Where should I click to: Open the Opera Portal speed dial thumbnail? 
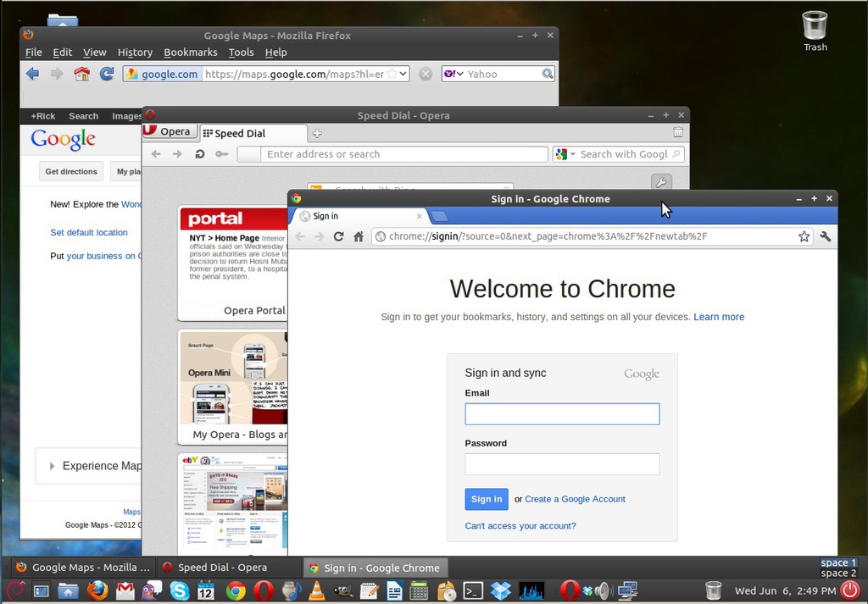tap(233, 263)
